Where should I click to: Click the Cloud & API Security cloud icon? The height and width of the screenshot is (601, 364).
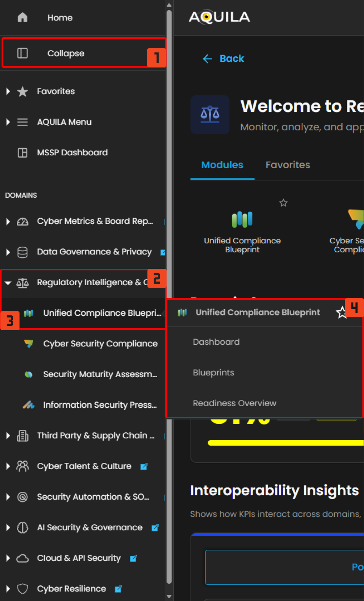23,558
